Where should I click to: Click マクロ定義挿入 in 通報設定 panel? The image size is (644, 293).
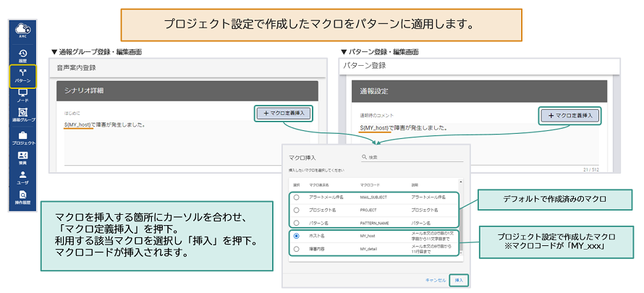point(570,114)
